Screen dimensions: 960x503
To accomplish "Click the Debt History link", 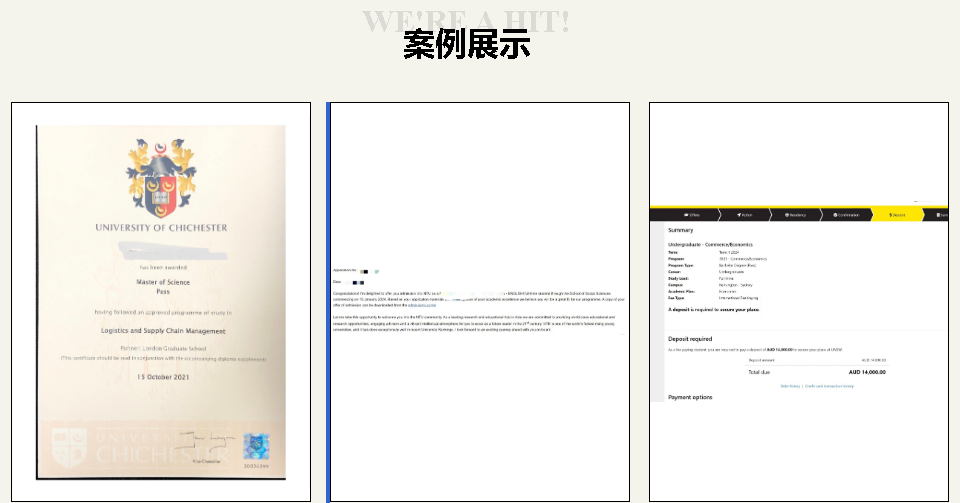I will 790,386.
